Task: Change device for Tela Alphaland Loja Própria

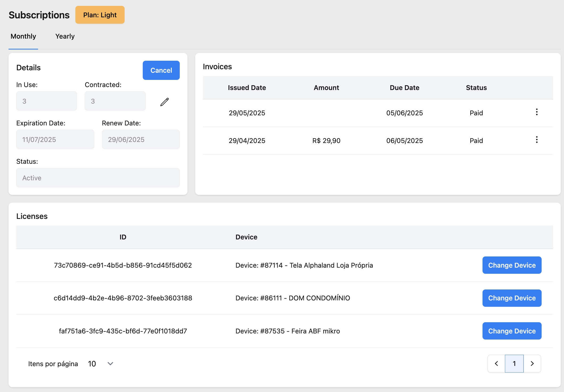Action: [512, 265]
